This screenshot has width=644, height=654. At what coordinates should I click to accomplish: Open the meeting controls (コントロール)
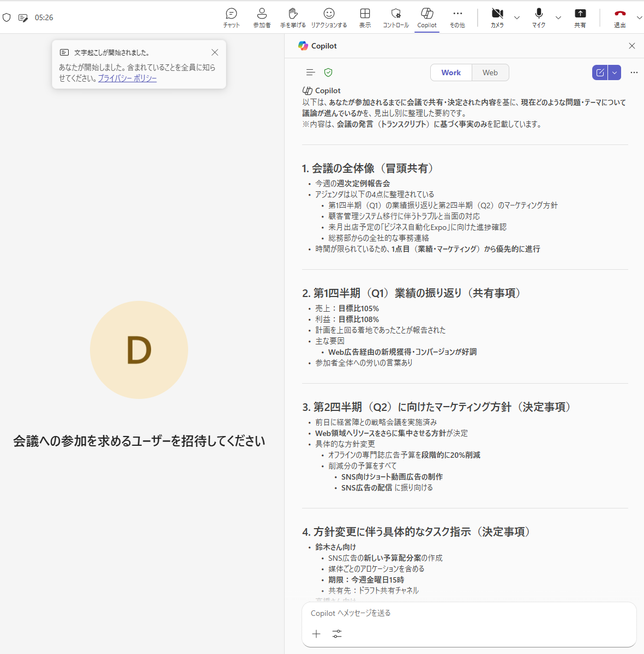pos(395,17)
